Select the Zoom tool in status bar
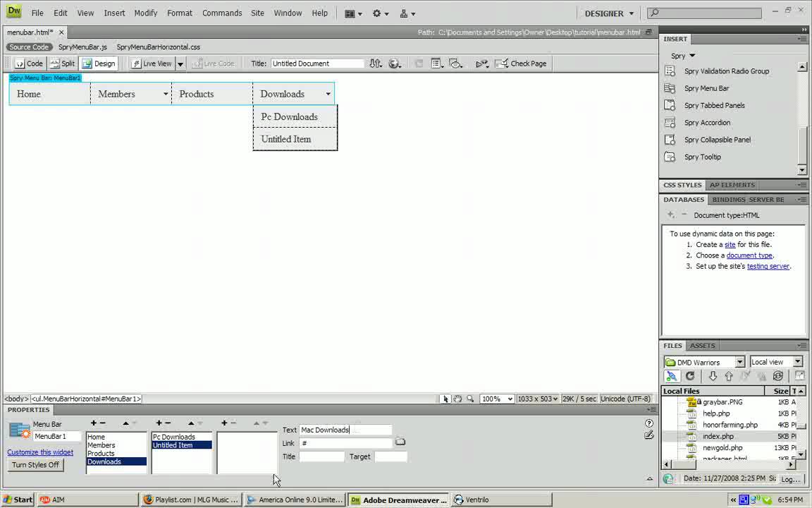The image size is (812, 508). [x=470, y=399]
